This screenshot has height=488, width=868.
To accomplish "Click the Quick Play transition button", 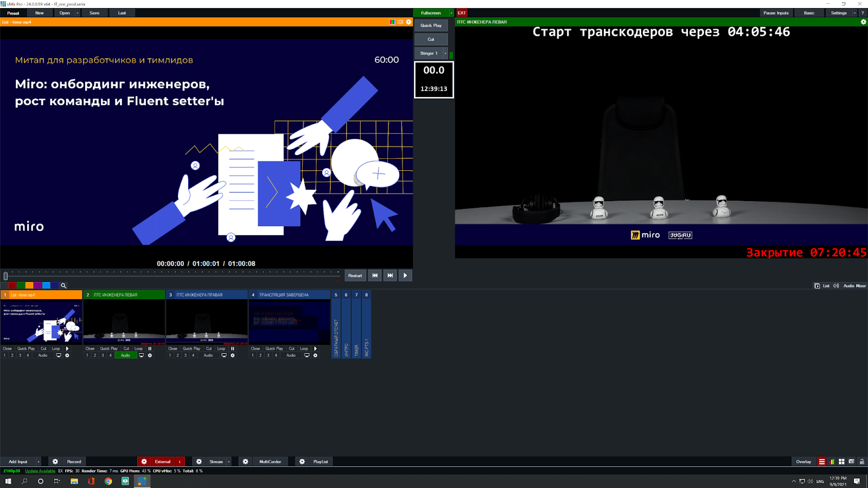I will tap(431, 25).
